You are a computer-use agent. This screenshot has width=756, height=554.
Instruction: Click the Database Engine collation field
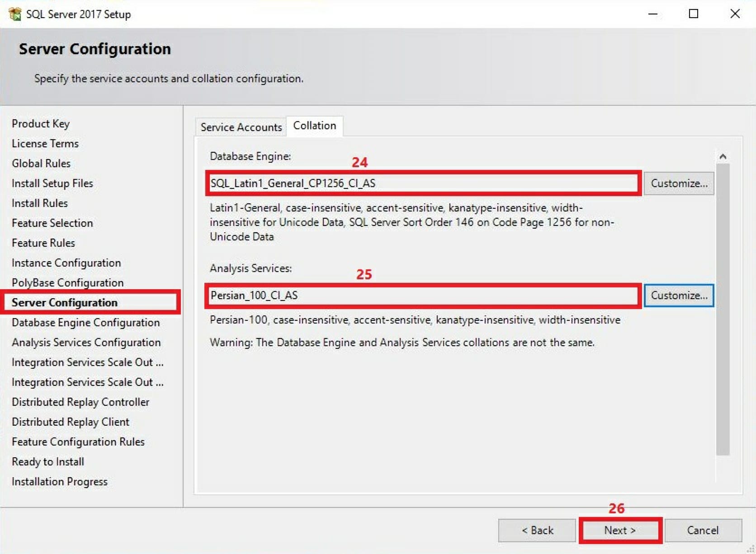(x=423, y=183)
